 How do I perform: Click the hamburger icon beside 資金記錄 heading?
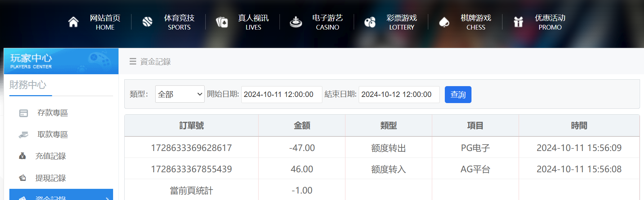[x=133, y=62]
